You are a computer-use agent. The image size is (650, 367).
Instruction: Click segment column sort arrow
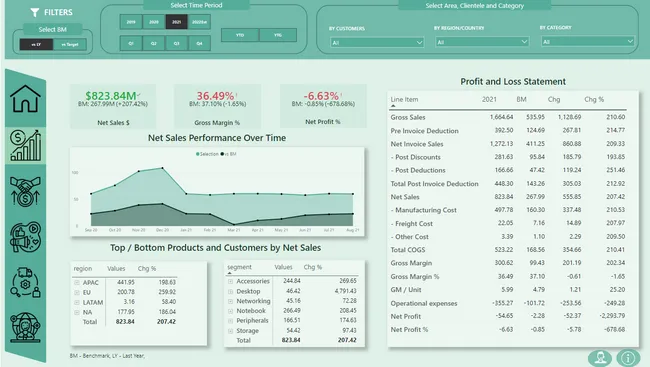point(230,273)
